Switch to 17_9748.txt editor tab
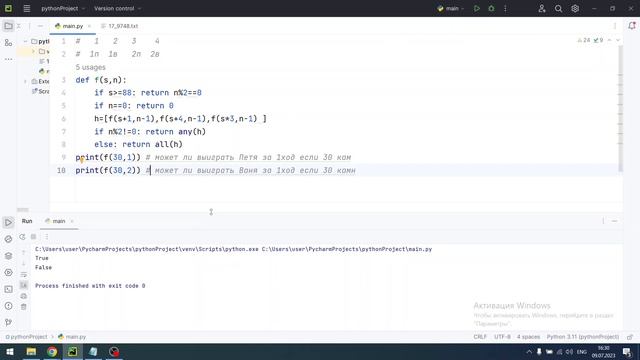This screenshot has height=360, width=640. (x=120, y=26)
